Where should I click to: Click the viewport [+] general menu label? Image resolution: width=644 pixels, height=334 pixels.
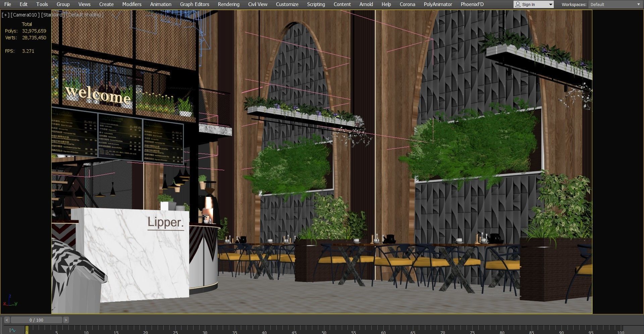click(5, 15)
